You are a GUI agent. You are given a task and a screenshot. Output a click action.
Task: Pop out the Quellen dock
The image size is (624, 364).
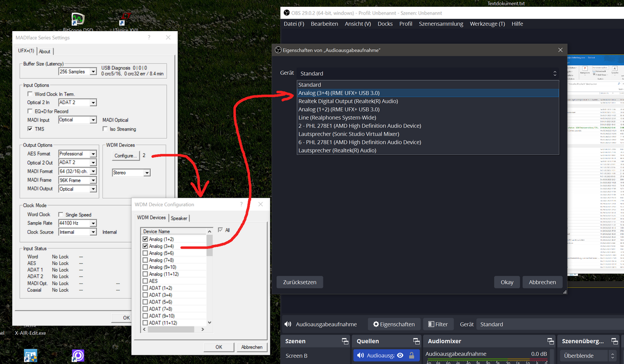pyautogui.click(x=416, y=341)
